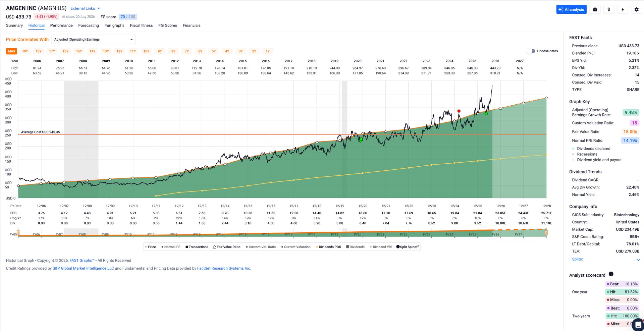Open the chat support bubble
The width and height of the screenshot is (644, 331).
[x=638, y=325]
